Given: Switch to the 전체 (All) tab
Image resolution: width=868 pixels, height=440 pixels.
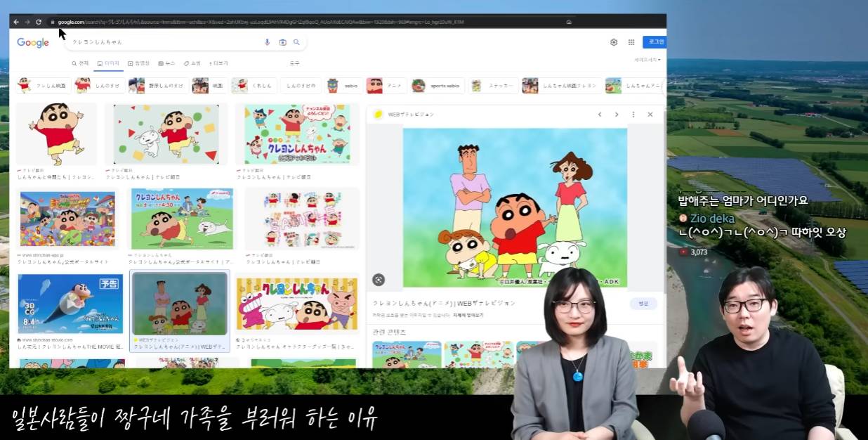Looking at the screenshot, I should tap(80, 63).
